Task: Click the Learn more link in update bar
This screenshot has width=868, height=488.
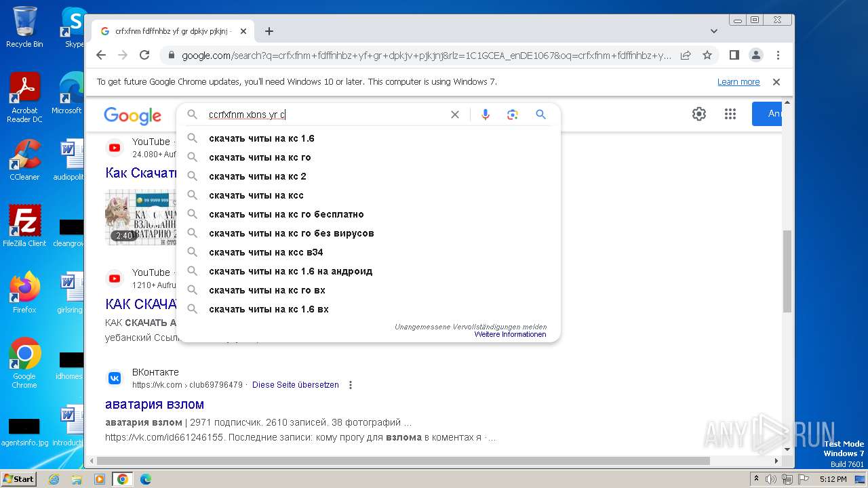Action: 738,82
